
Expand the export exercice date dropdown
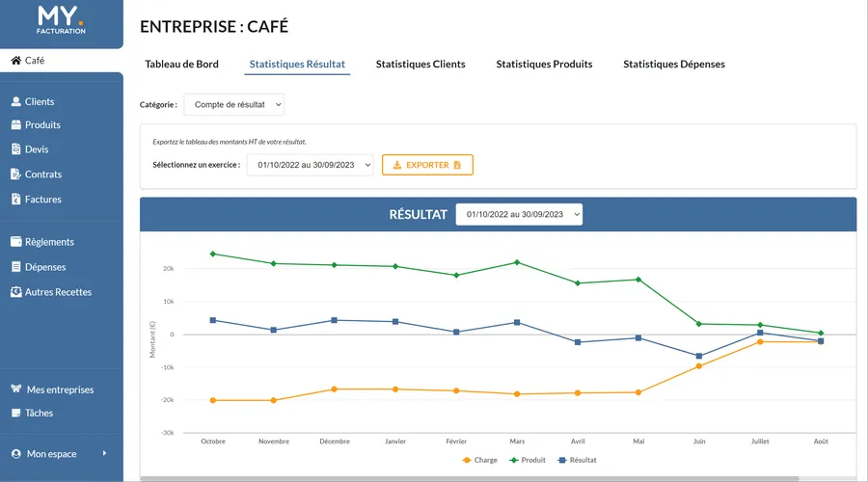pyautogui.click(x=310, y=165)
